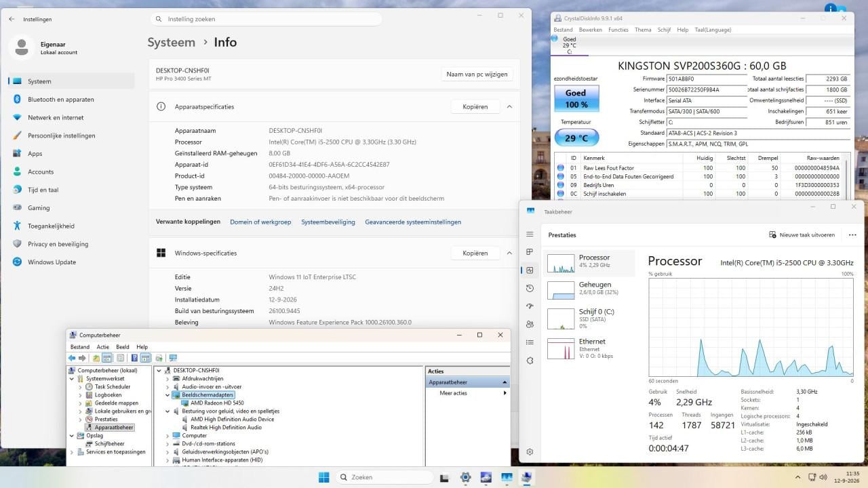Screen dimensions: 868x488
Task: Open the Startup apps icon in Task Manager
Action: 530,306
